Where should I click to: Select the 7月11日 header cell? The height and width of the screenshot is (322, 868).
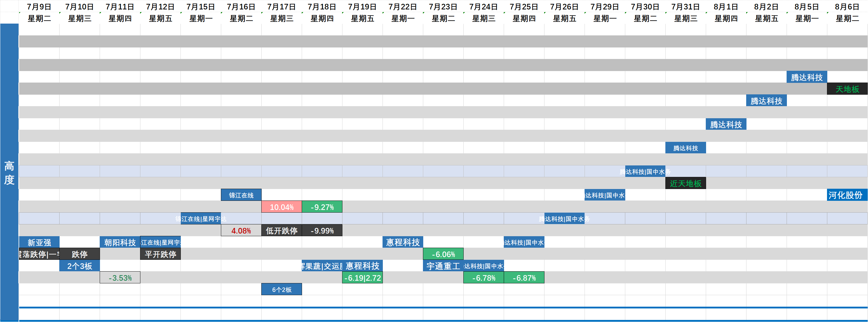(x=120, y=6)
